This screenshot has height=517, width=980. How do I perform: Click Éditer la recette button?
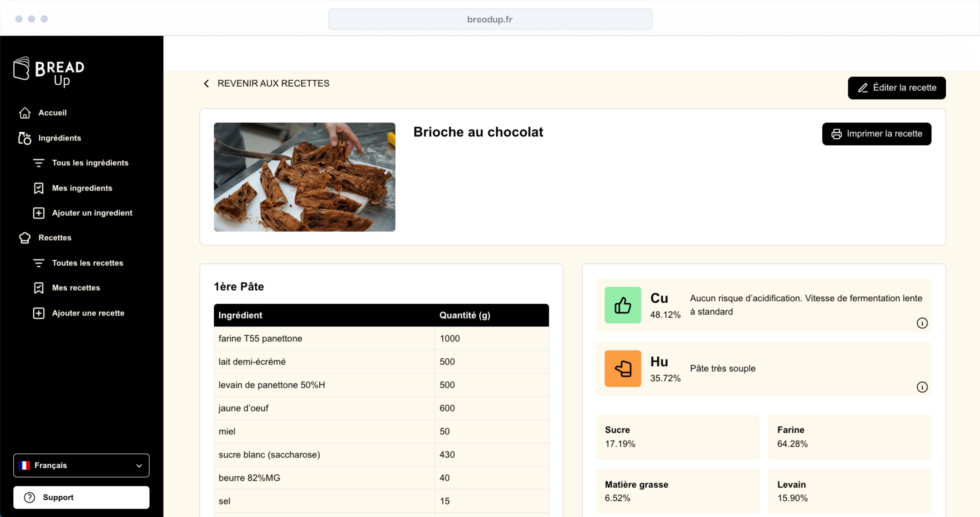[897, 88]
